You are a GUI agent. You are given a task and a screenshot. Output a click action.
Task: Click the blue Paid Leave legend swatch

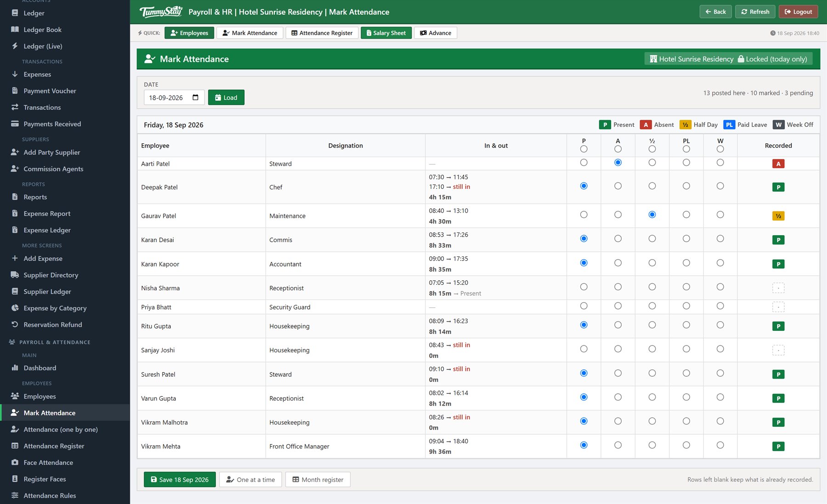point(729,125)
